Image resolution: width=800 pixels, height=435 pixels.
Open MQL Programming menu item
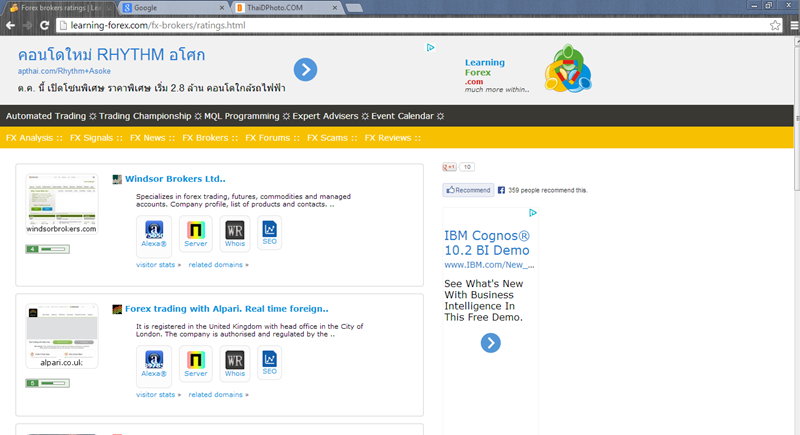[242, 116]
